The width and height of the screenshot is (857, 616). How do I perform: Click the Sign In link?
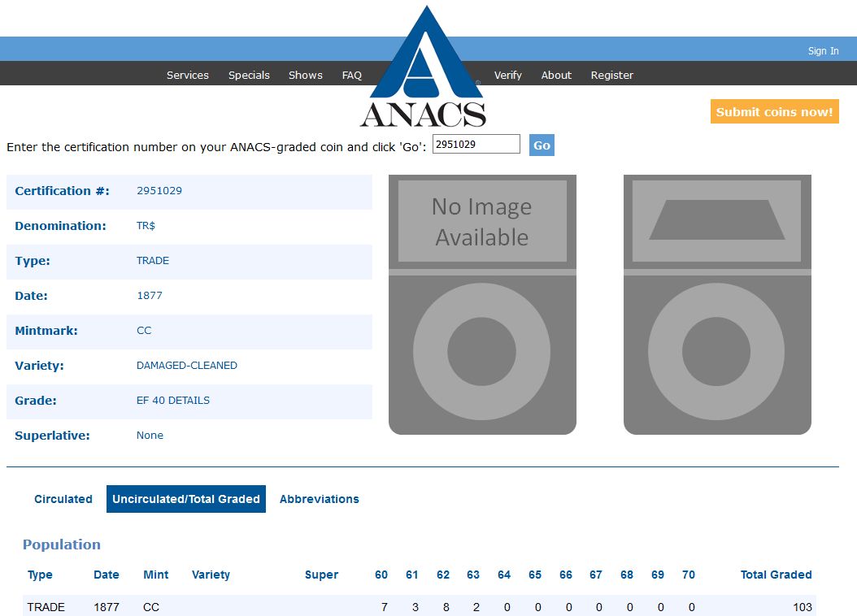tap(823, 50)
